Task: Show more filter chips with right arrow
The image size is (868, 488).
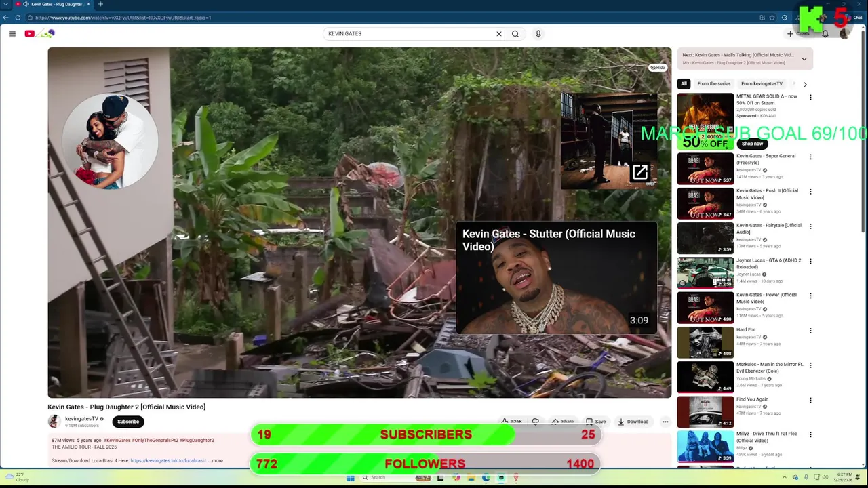Action: pyautogui.click(x=805, y=85)
